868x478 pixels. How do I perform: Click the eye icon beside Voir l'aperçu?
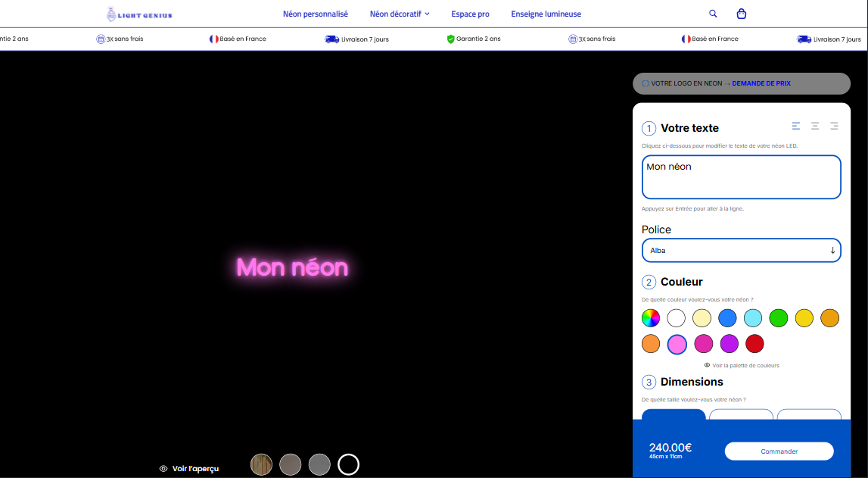click(163, 469)
